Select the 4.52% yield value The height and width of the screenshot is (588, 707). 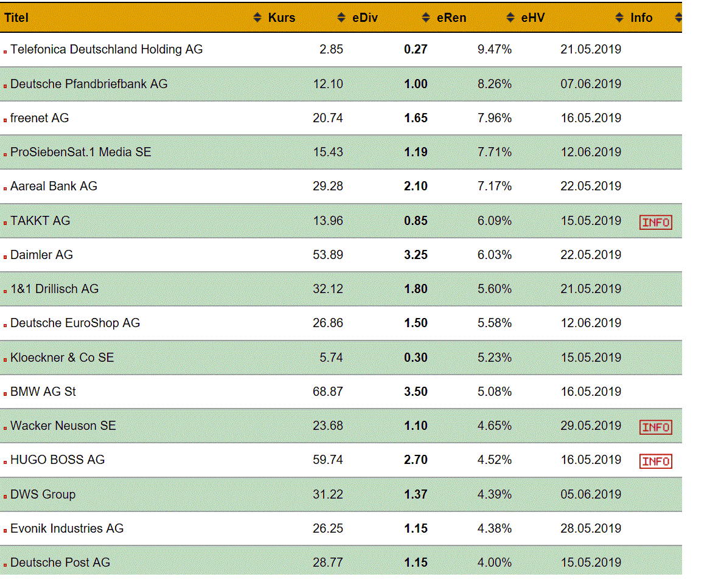coord(495,460)
